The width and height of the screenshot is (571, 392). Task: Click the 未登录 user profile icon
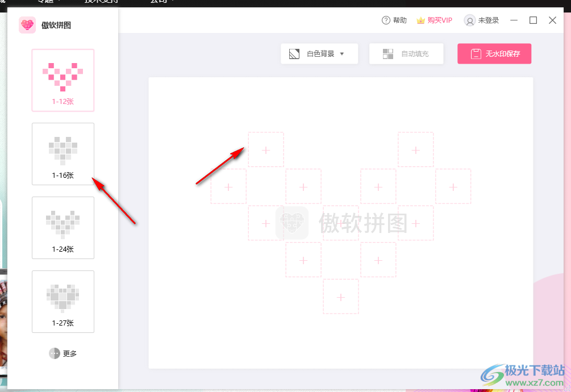click(x=470, y=20)
